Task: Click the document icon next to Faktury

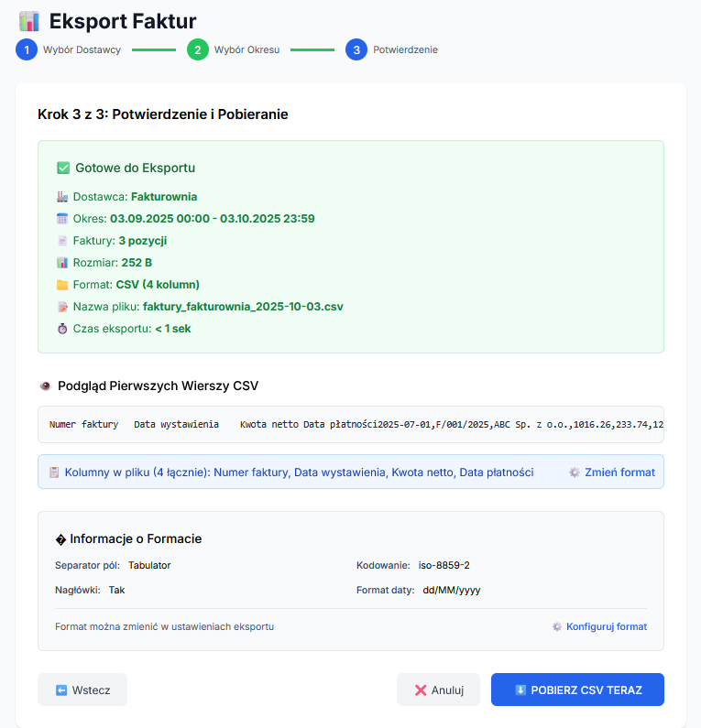Action: tap(62, 241)
